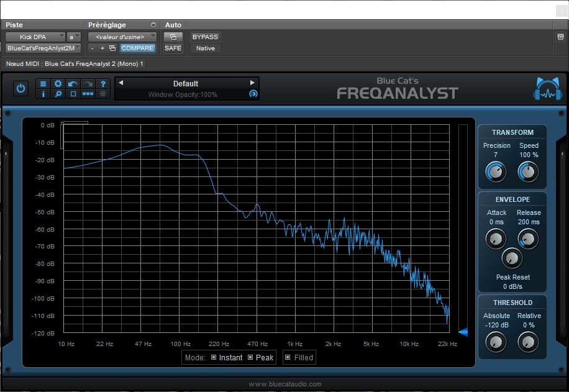Open the automation window icon under Auto
The height and width of the screenshot is (392, 569).
click(173, 37)
